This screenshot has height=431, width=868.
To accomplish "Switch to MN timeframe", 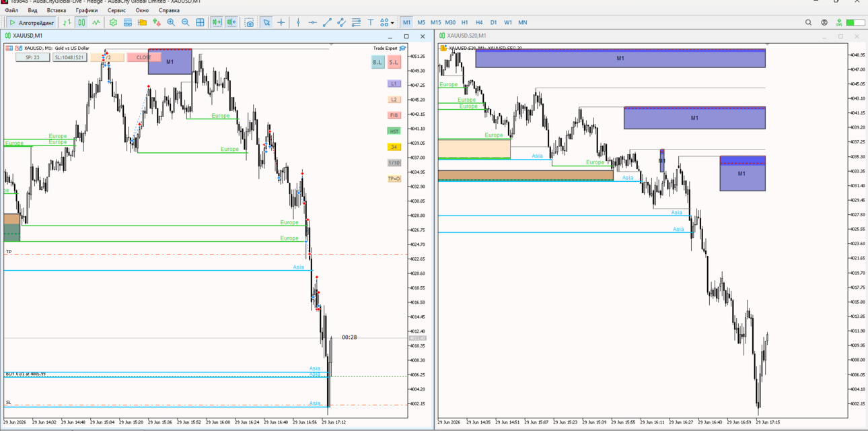I will (523, 22).
